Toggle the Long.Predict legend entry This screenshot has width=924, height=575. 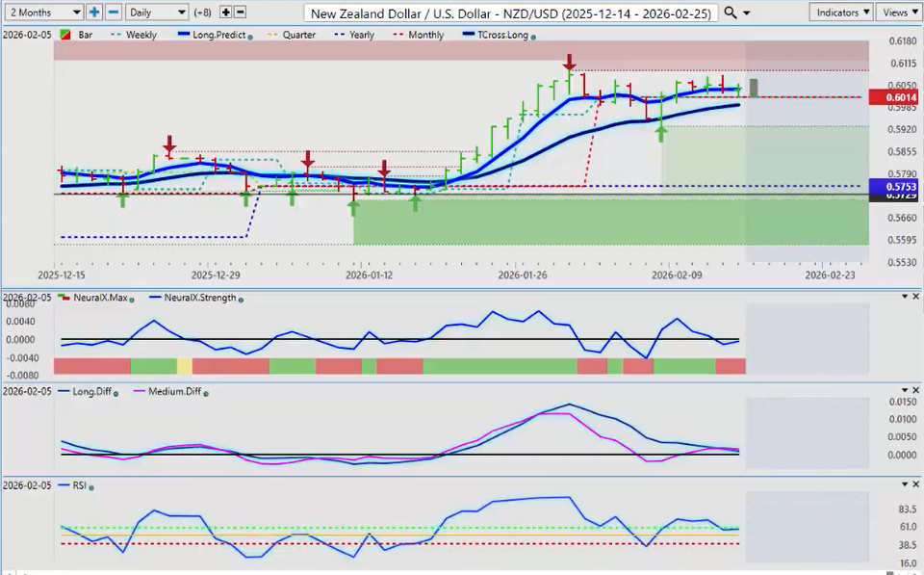coord(217,35)
